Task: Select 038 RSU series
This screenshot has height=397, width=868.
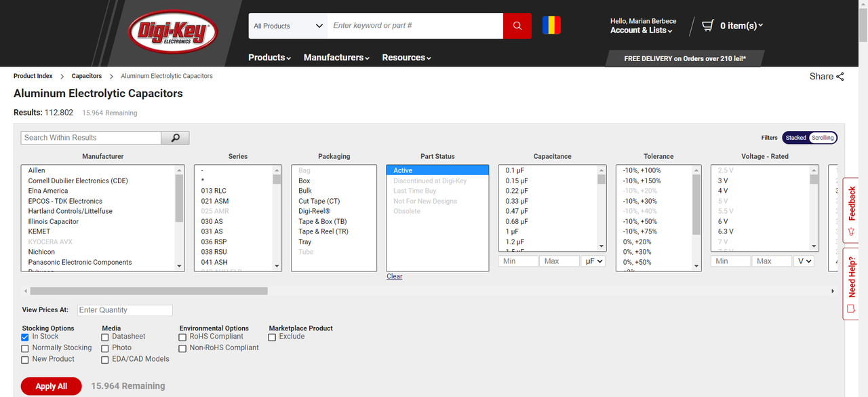Action: click(233, 252)
